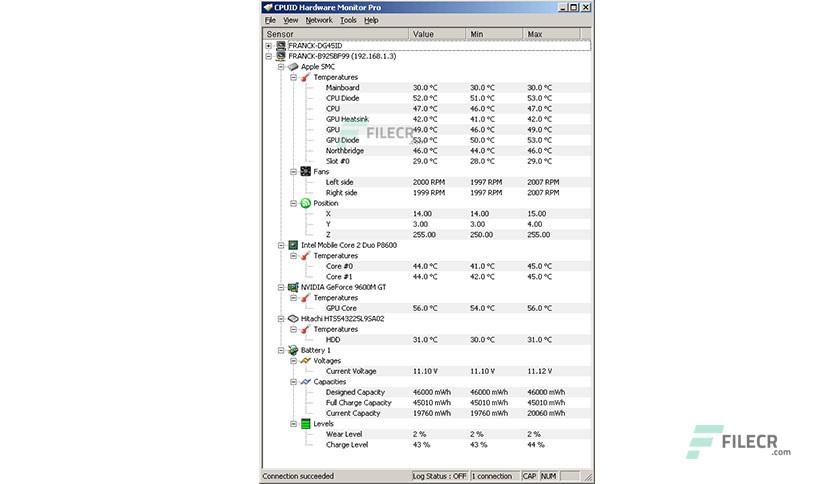
Task: Click the Intel Core 2 Duo processor icon
Action: click(293, 245)
